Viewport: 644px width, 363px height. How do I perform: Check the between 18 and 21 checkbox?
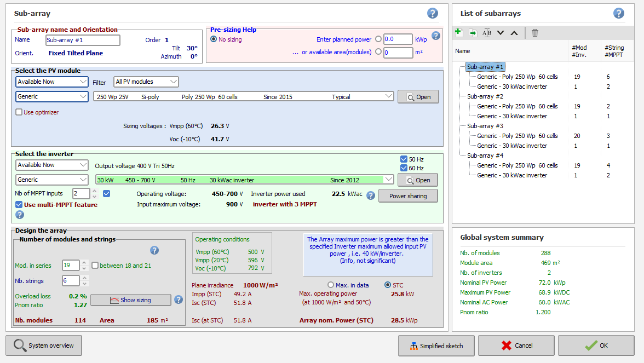click(x=95, y=265)
